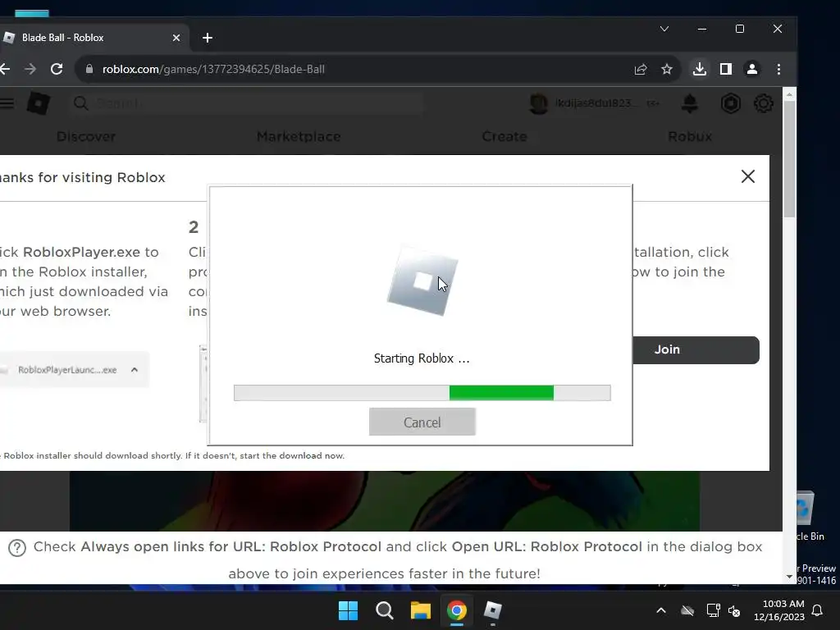Click the Join button
840x630 pixels.
pos(695,349)
